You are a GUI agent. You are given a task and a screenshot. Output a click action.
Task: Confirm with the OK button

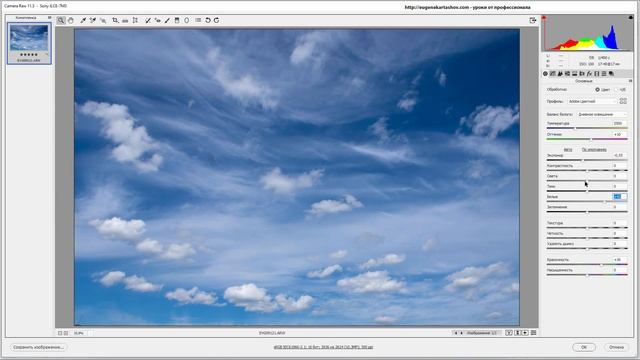584,347
